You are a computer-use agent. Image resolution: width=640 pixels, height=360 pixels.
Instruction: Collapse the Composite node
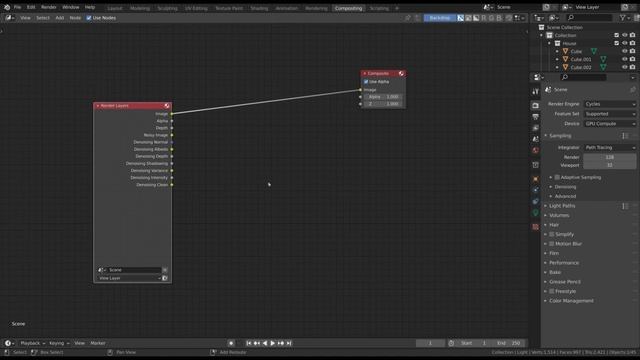365,73
